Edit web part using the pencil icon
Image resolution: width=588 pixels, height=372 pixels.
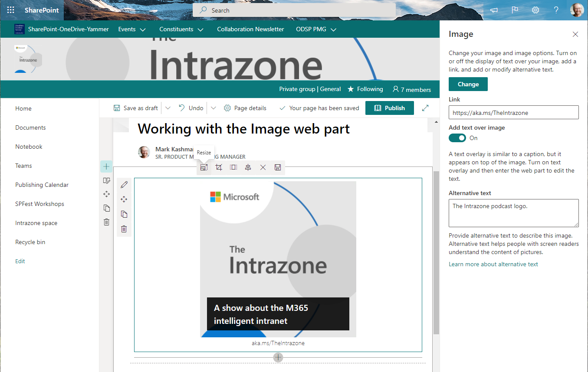click(x=124, y=185)
